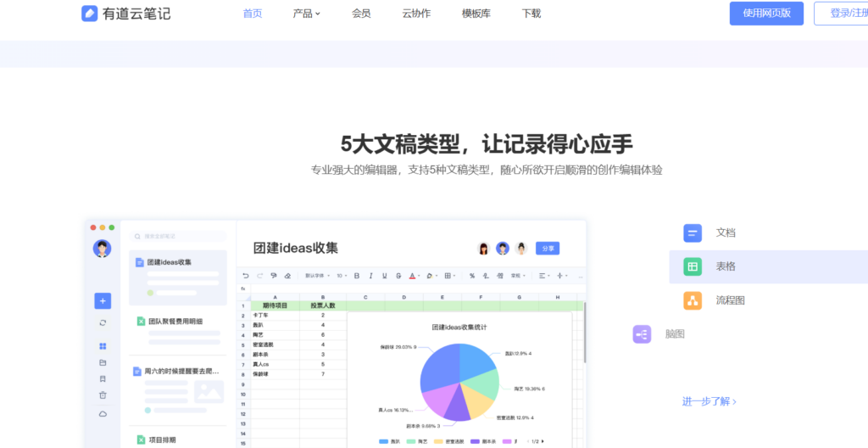Image resolution: width=868 pixels, height=448 pixels.
Task: Open the bookmark icon in sidebar
Action: (103, 378)
